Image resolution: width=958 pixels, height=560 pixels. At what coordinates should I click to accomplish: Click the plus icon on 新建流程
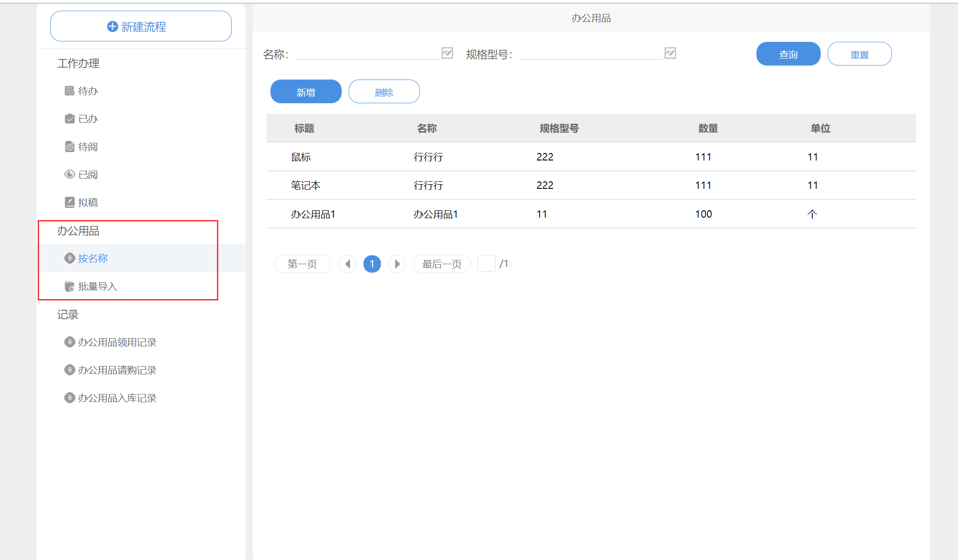(112, 27)
